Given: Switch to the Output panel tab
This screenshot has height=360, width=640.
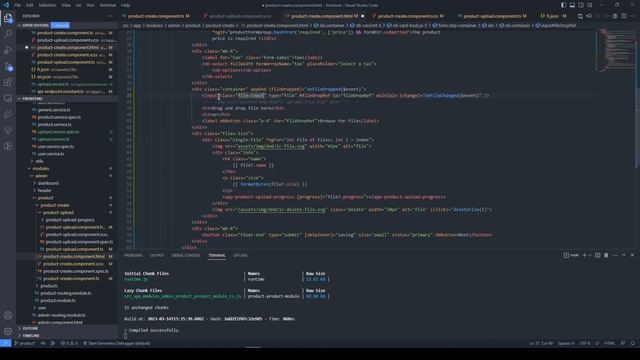Looking at the screenshot, I should coord(157,255).
